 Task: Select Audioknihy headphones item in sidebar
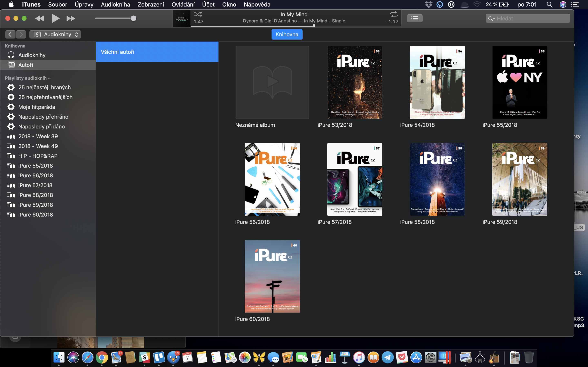pyautogui.click(x=32, y=55)
